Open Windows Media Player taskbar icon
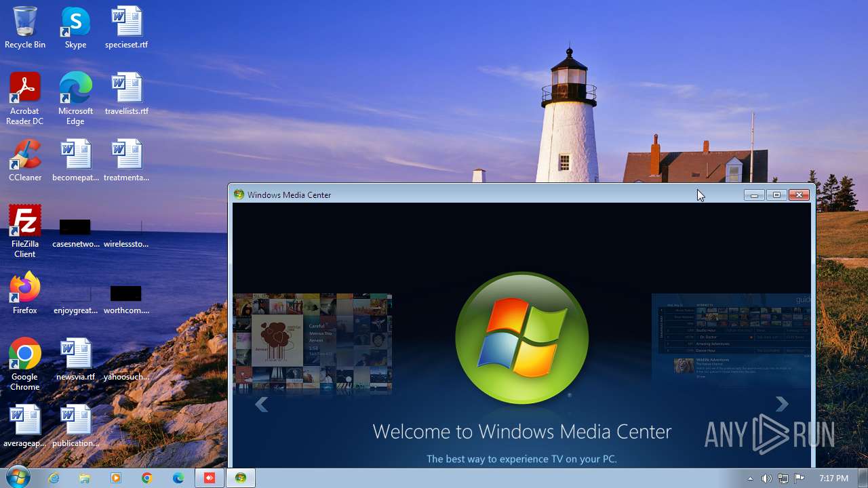This screenshot has height=488, width=868. [x=116, y=478]
